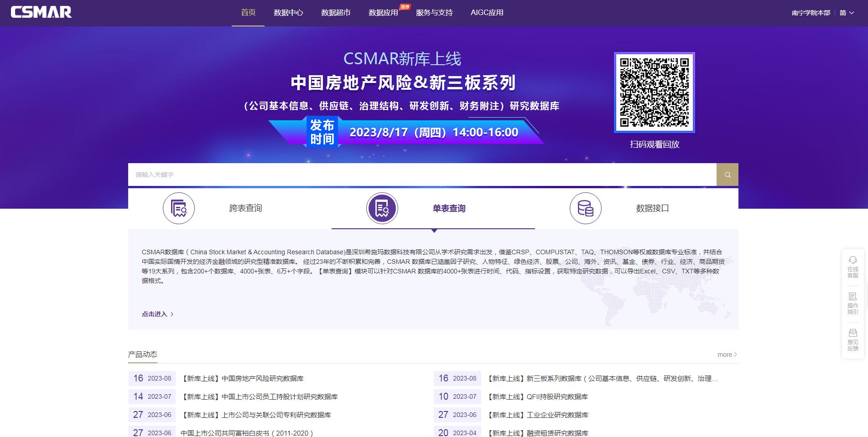Open the 数据中心 menu
The width and height of the screenshot is (868, 437).
[288, 13]
